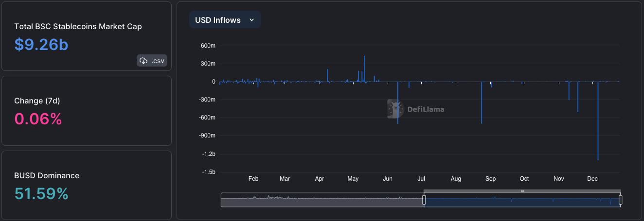Click the right handle of the date range slider
The height and width of the screenshot is (221, 644).
(x=620, y=200)
